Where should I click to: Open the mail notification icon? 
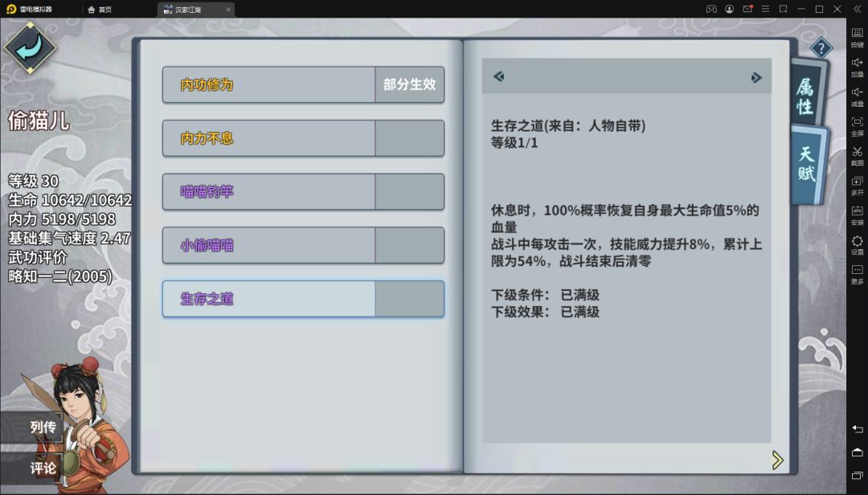point(747,9)
